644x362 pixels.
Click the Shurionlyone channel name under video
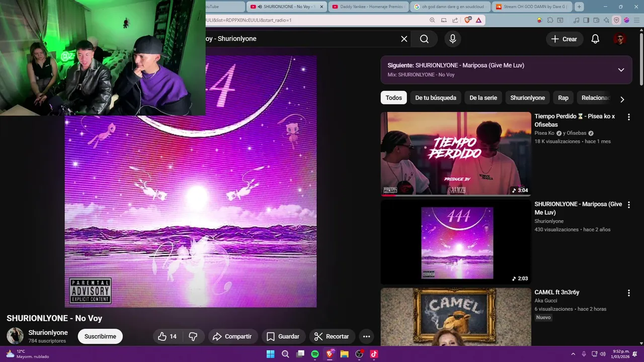pyautogui.click(x=48, y=333)
